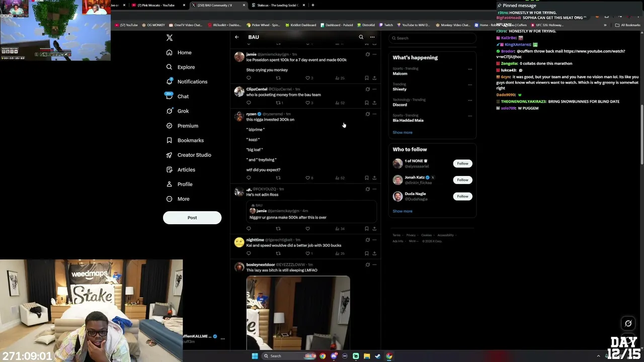This screenshot has width=644, height=362.
Task: Expand the More menu in the sidebar
Action: pyautogui.click(x=178, y=199)
